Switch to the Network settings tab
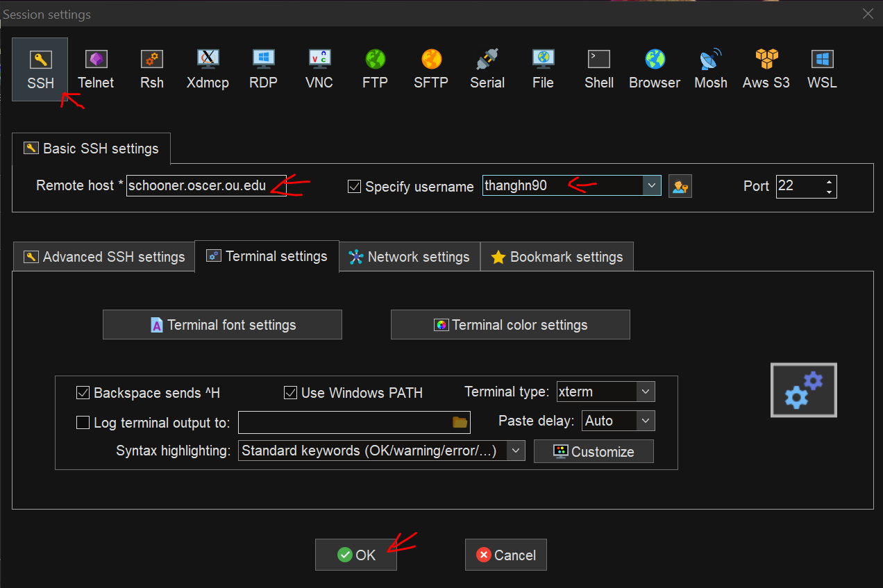883x588 pixels. coord(409,256)
